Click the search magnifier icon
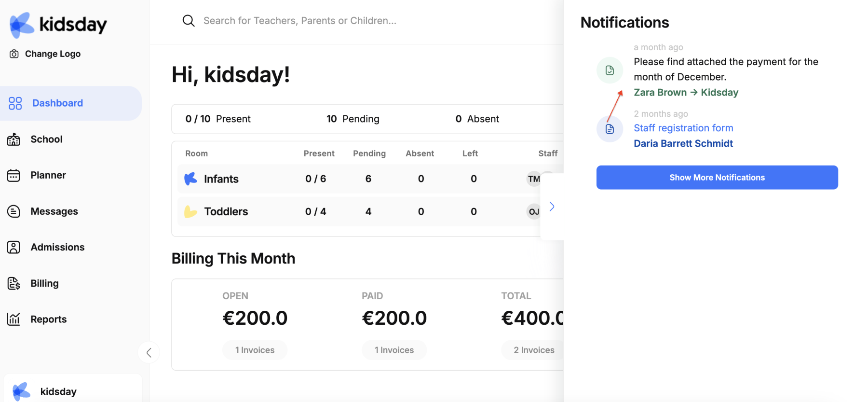Screen dimensions: 868x402 189,21
